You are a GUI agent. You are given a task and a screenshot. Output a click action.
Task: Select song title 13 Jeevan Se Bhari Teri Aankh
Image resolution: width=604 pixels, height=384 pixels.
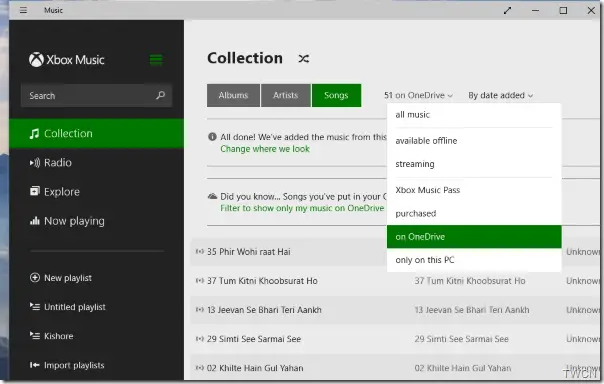(264, 310)
